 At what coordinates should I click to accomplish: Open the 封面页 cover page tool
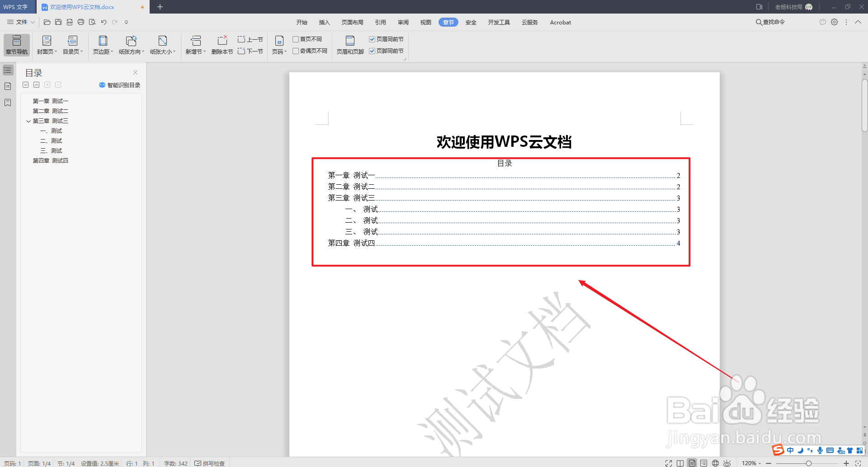click(x=45, y=45)
